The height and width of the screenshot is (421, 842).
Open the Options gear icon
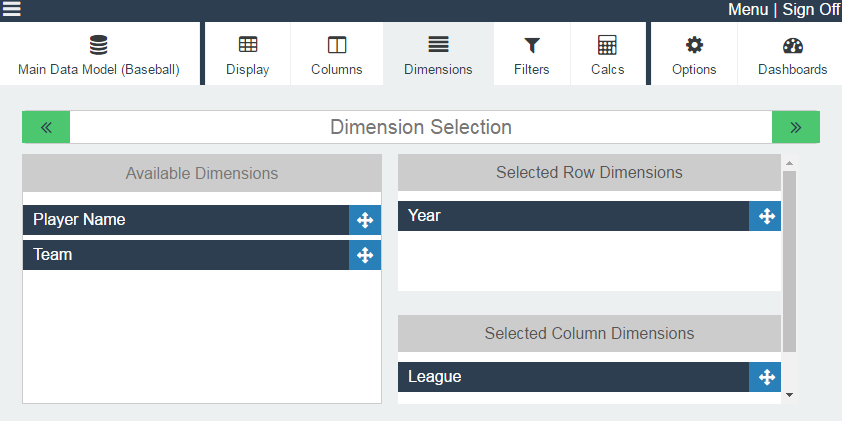pyautogui.click(x=694, y=45)
